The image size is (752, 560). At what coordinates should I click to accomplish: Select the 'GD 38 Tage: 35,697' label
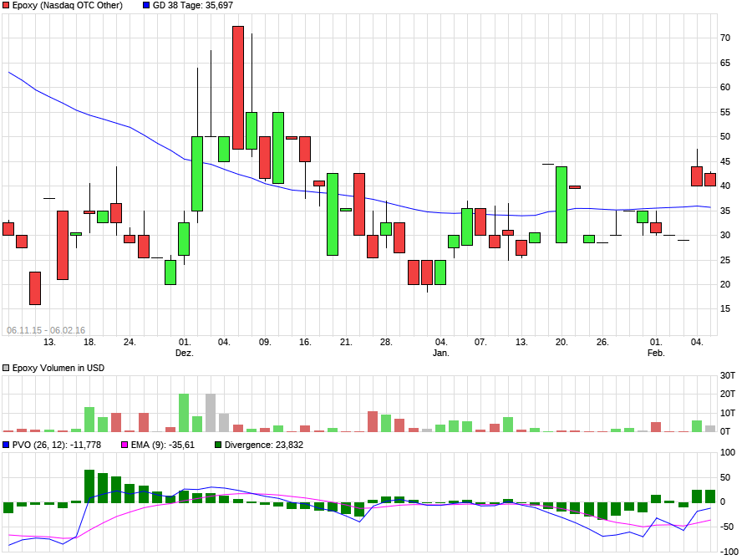pyautogui.click(x=193, y=6)
